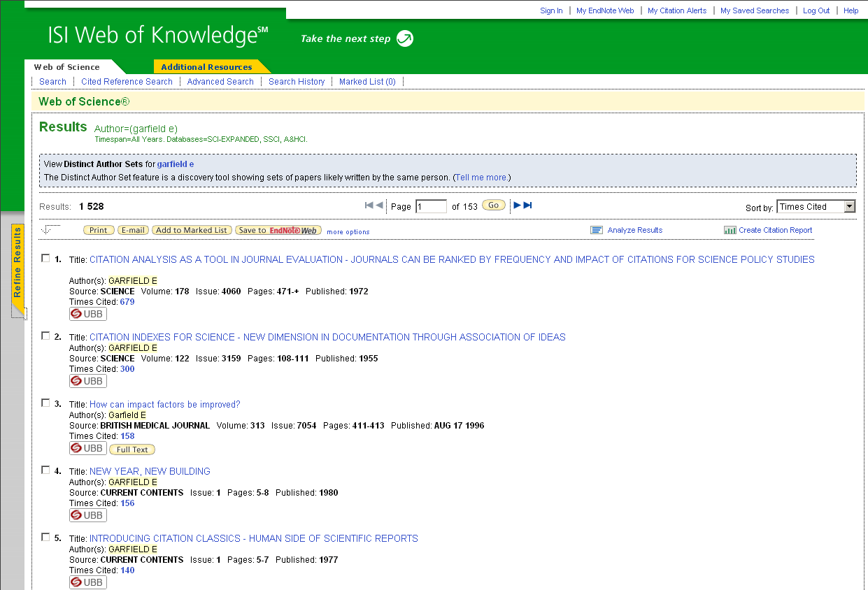Viewport: 868px width, 590px height.
Task: Open the Times Cited count 679 link
Action: [x=127, y=302]
